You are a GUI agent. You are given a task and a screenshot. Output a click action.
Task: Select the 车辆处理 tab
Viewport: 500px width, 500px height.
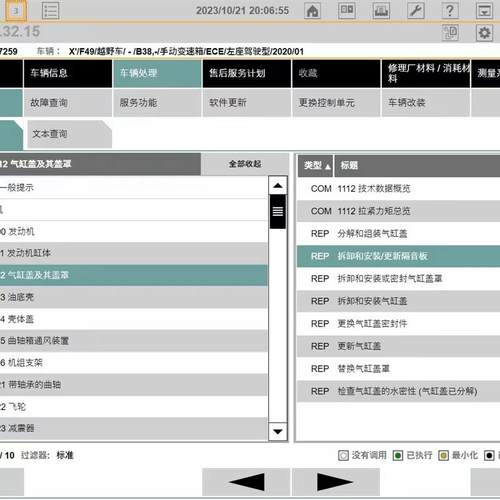tap(157, 73)
